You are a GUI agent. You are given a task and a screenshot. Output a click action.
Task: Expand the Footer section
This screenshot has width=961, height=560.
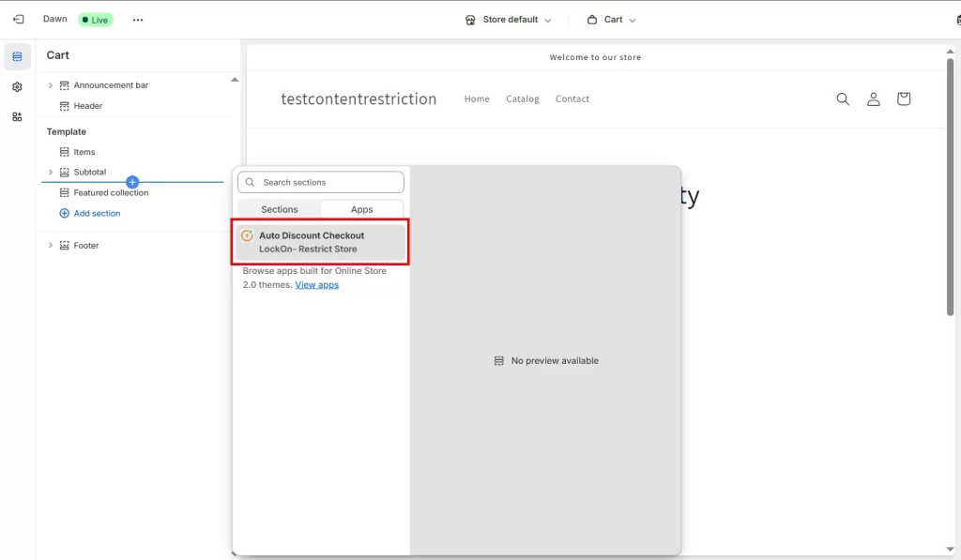click(x=51, y=246)
